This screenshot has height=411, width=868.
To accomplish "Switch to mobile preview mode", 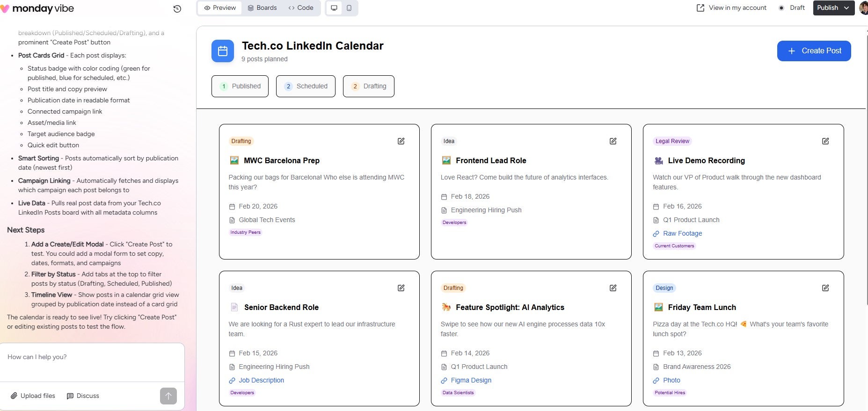I will tap(349, 8).
